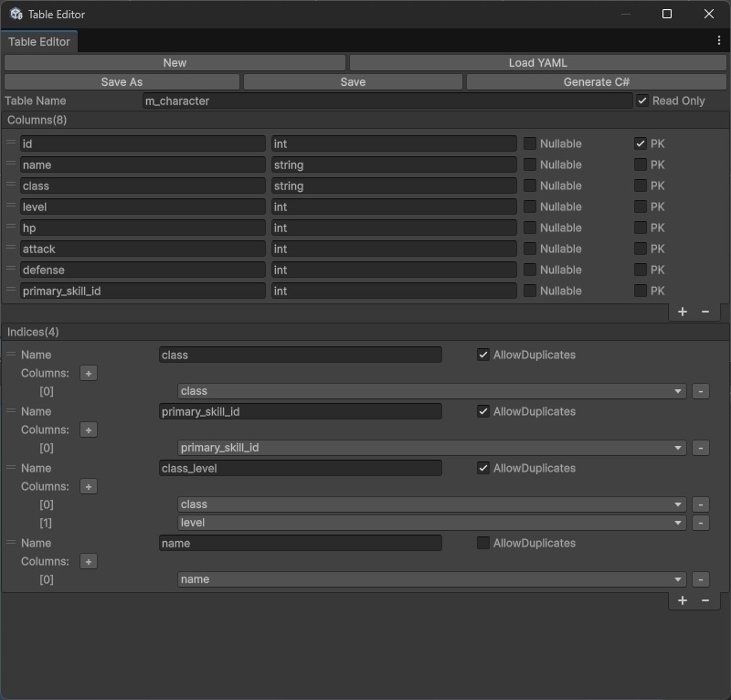
Task: Click the minus icon to remove an index
Action: (x=705, y=600)
